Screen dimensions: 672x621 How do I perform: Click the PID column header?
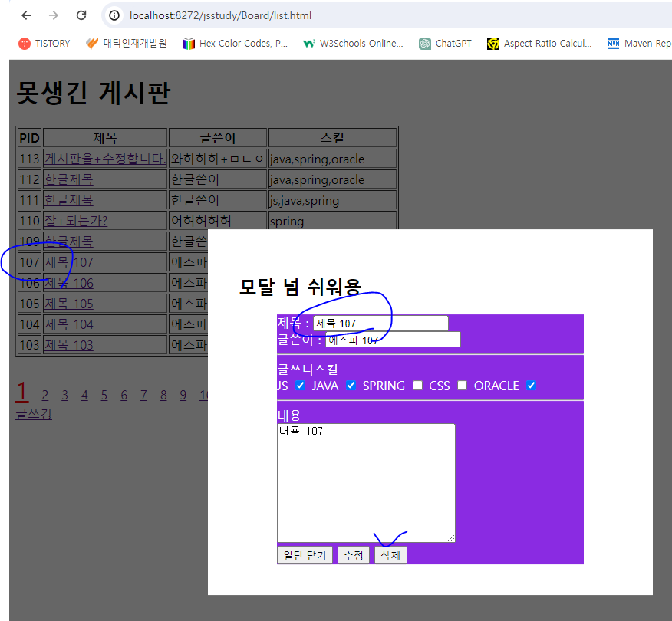click(x=30, y=138)
